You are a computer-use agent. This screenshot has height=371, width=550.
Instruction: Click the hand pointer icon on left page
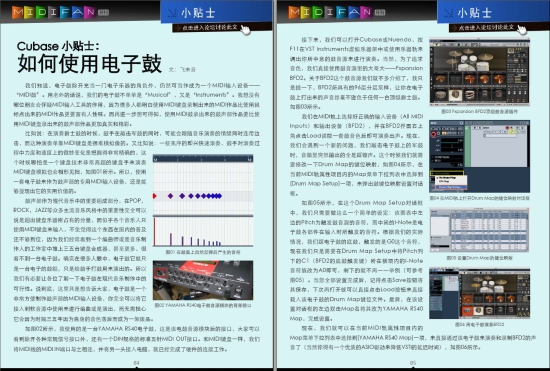pos(246,30)
